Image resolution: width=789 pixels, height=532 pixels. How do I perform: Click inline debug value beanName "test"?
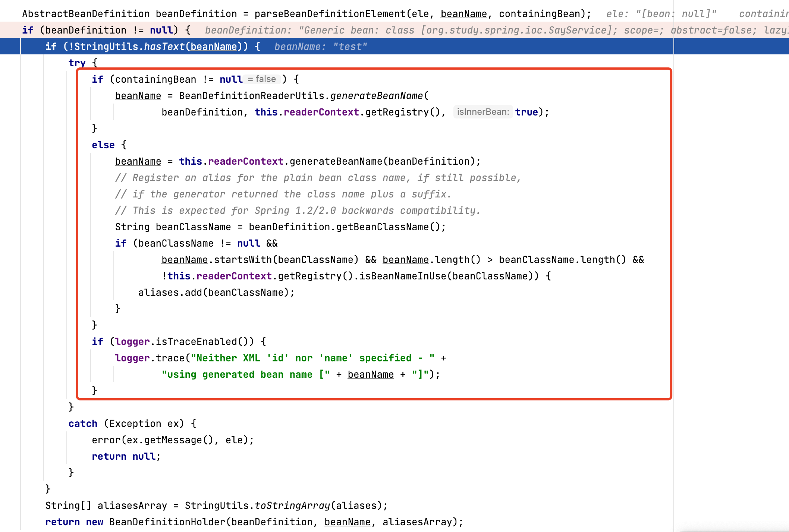(x=321, y=47)
